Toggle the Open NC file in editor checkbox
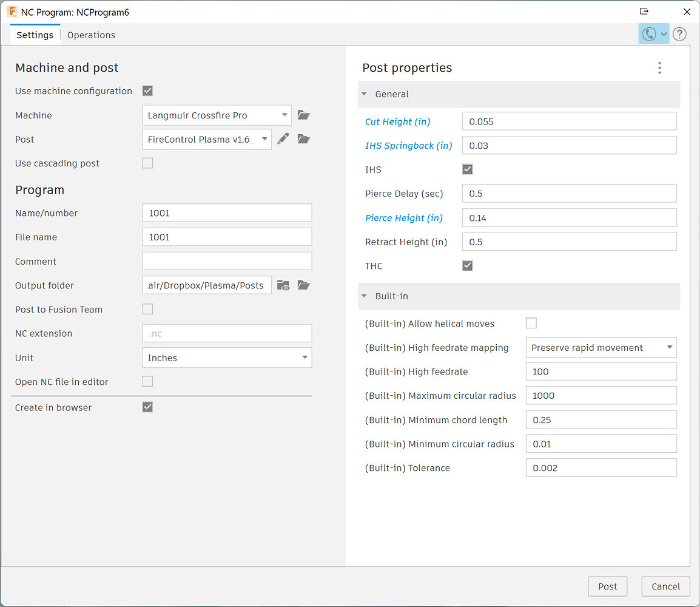The height and width of the screenshot is (607, 700). click(148, 381)
